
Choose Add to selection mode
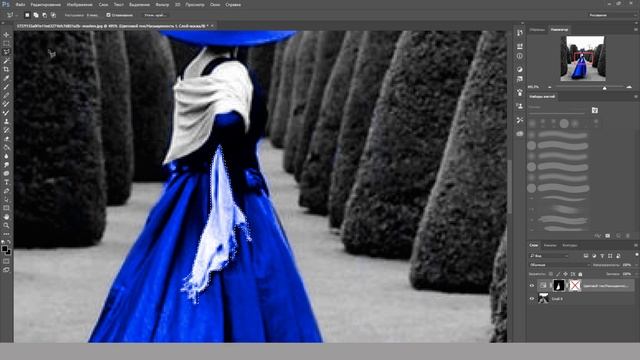tap(36, 15)
